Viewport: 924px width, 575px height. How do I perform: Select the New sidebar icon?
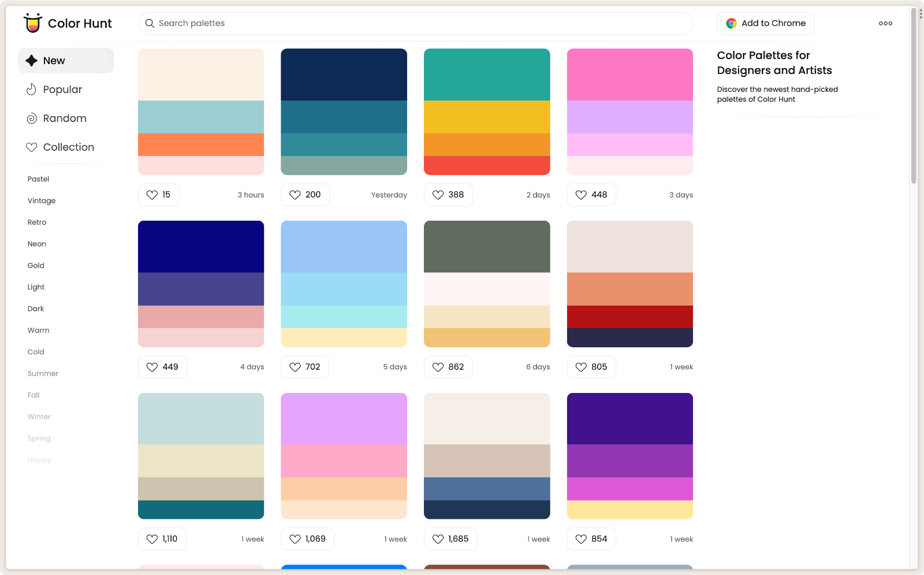[32, 60]
